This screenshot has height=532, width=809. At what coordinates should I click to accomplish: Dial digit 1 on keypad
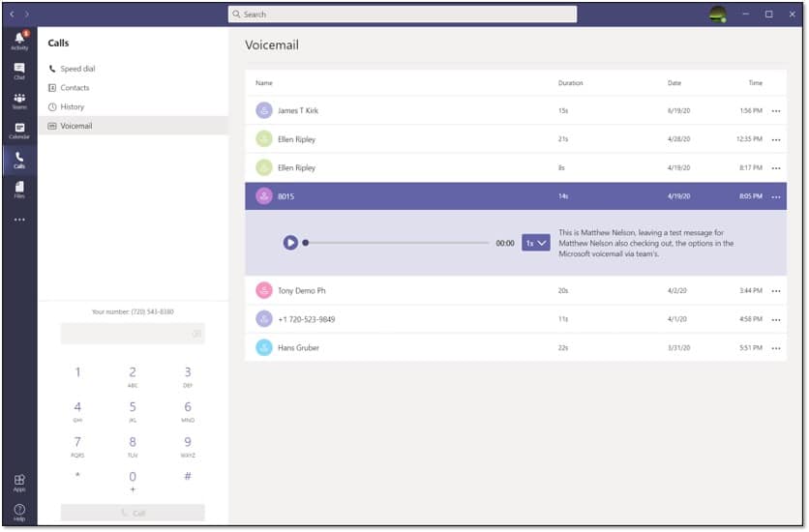click(77, 372)
